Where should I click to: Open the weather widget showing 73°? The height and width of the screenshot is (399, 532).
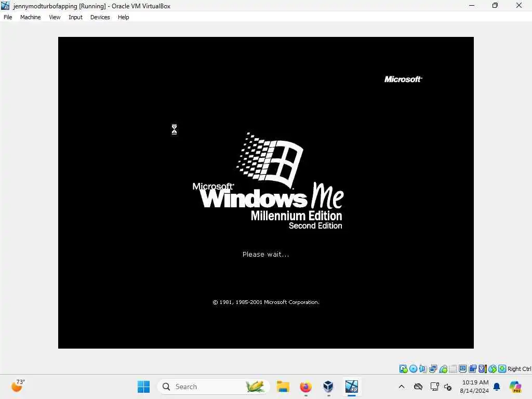pyautogui.click(x=18, y=386)
